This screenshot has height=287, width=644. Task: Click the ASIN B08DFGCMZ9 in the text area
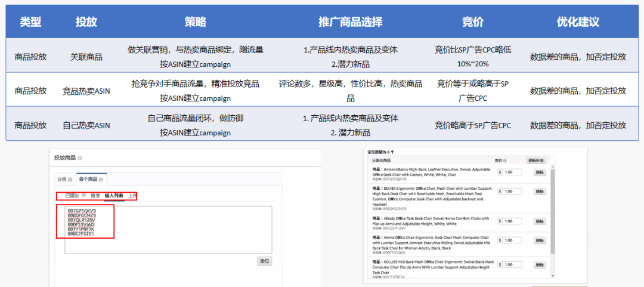[x=82, y=215]
